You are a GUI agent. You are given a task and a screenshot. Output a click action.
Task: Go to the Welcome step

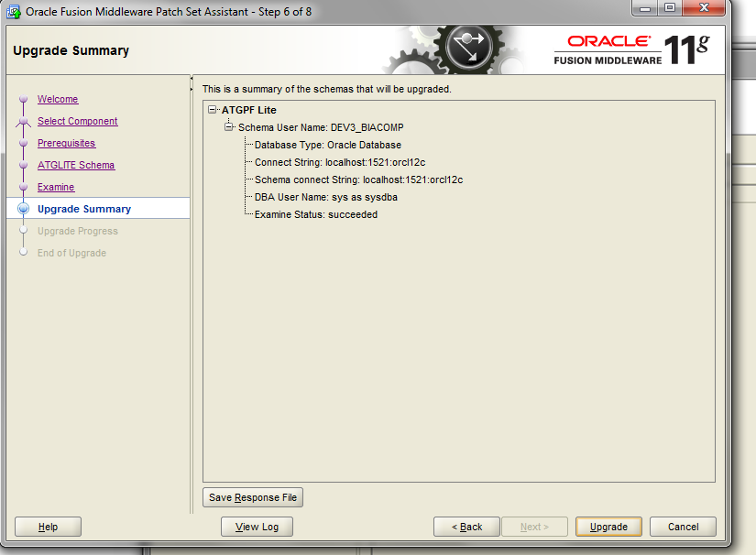[58, 99]
